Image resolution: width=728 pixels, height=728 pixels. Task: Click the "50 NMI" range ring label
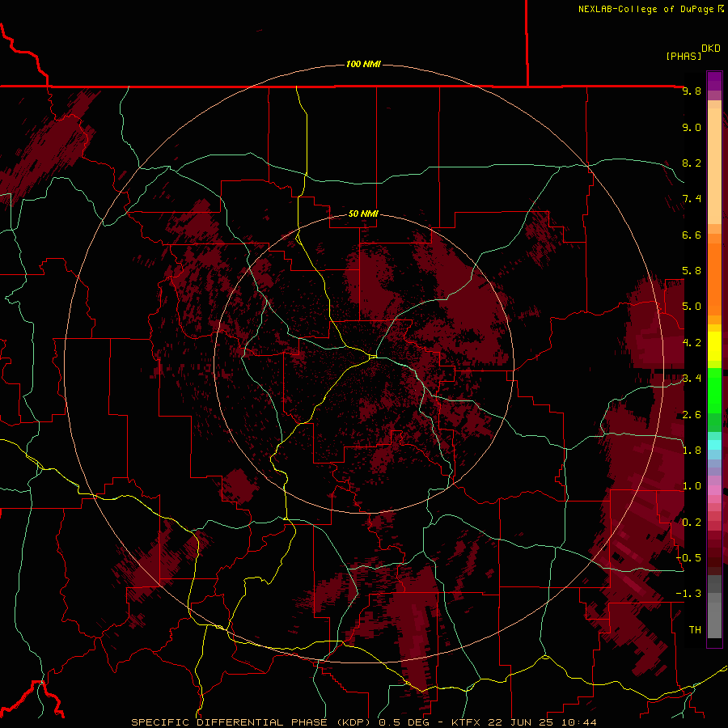363,214
